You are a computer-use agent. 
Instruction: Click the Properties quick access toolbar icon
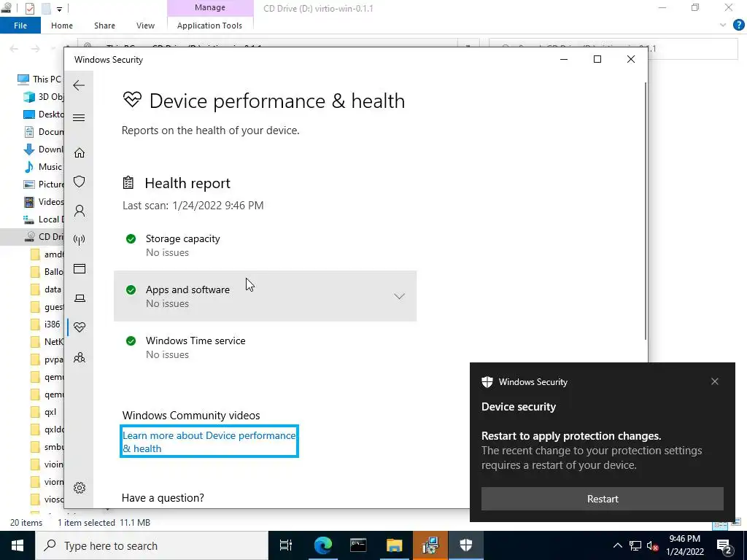click(29, 8)
